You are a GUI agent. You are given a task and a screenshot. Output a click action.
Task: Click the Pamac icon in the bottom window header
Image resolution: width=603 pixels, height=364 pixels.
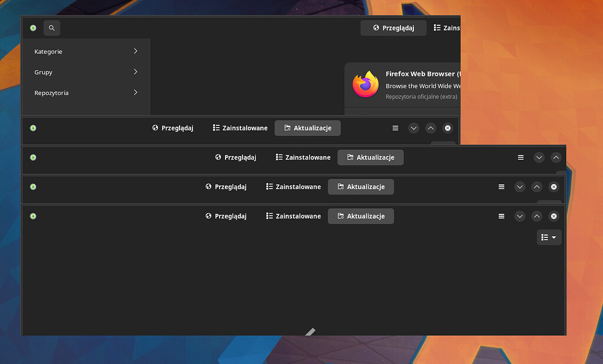[x=33, y=216]
